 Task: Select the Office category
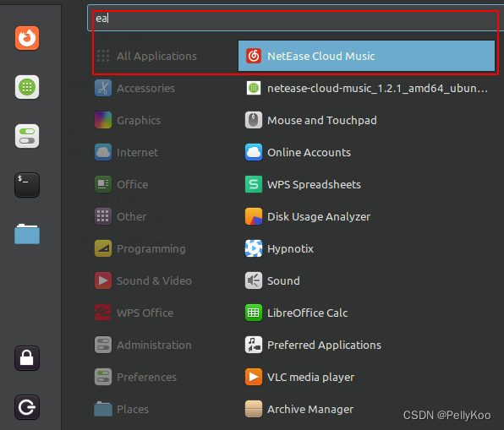133,185
